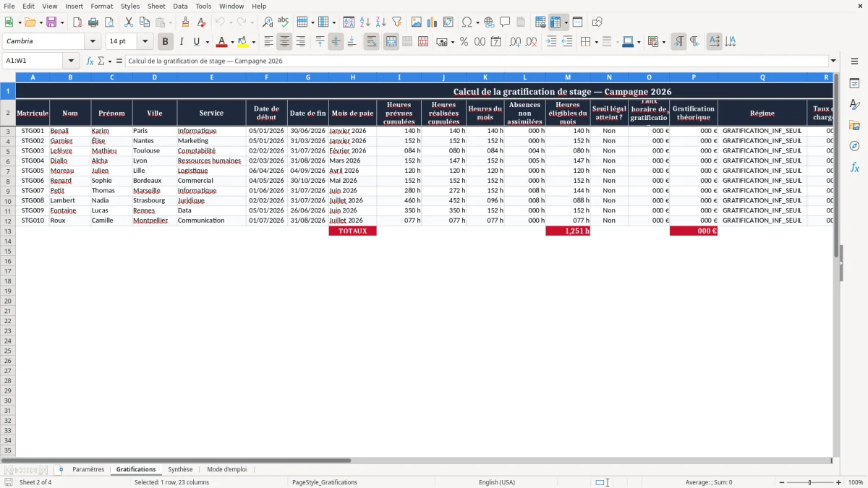Click the Save document icon

(51, 22)
